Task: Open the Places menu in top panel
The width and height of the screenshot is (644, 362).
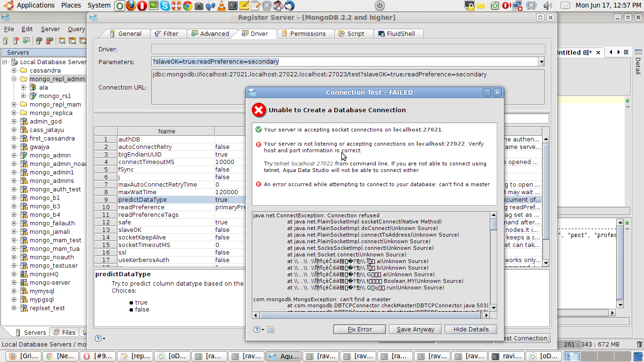Action: point(71,6)
